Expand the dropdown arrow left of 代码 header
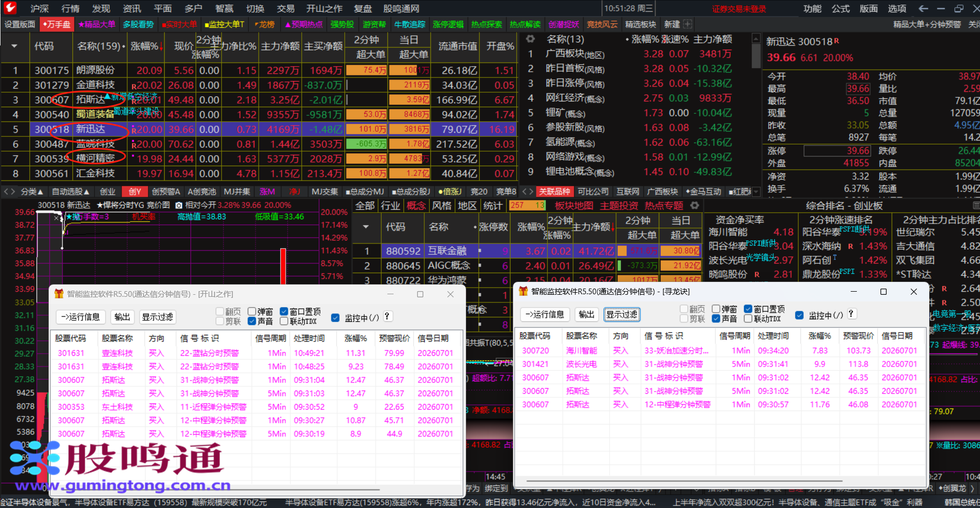Screen dimensions: 980x508 tap(14, 46)
